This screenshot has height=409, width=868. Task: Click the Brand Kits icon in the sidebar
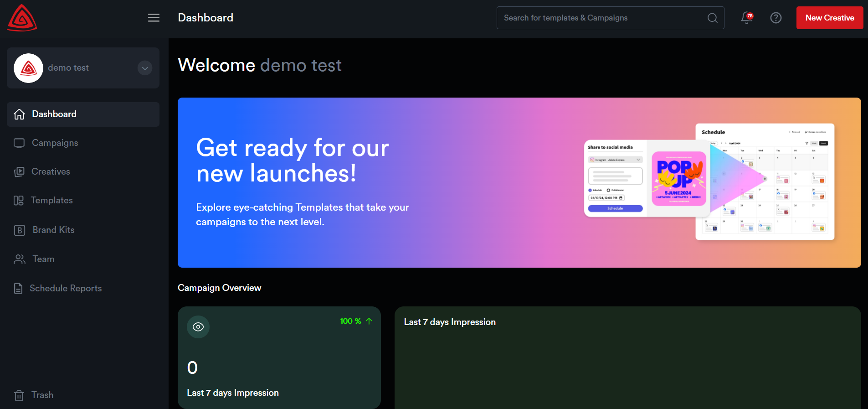(19, 230)
